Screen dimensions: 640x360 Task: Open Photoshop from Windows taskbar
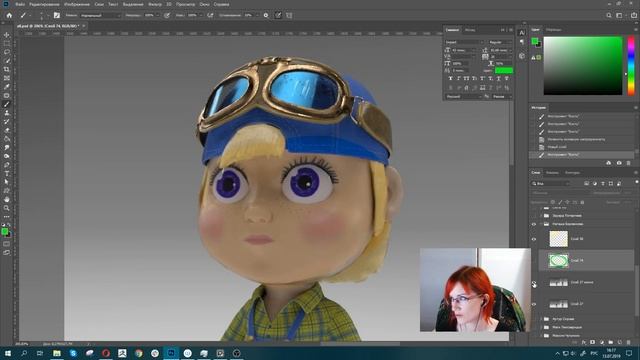tap(171, 353)
